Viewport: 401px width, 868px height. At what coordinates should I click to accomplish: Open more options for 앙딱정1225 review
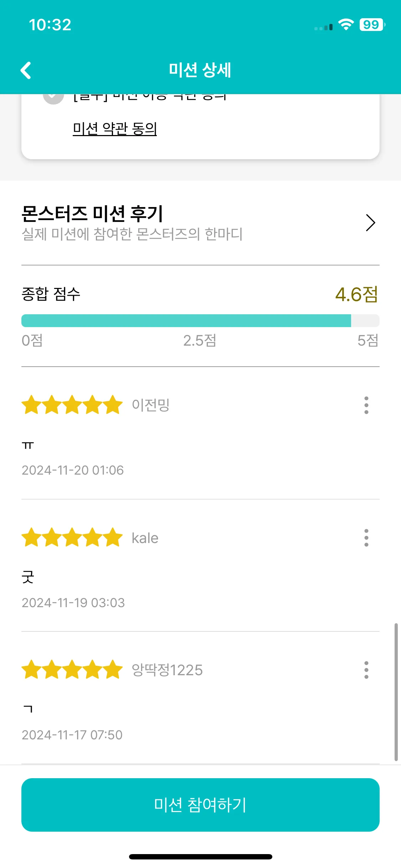[366, 670]
